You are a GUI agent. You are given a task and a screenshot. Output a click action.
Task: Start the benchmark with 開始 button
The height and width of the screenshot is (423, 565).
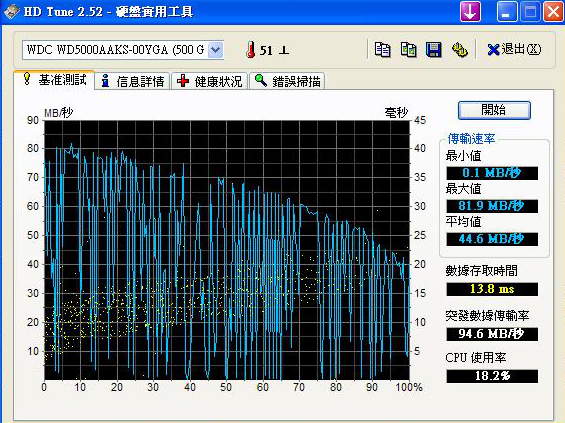coord(494,110)
